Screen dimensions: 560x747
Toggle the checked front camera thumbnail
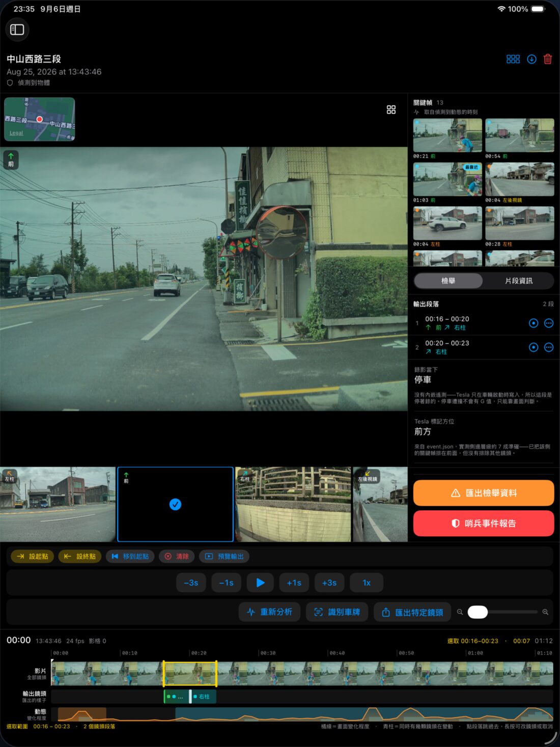(175, 504)
